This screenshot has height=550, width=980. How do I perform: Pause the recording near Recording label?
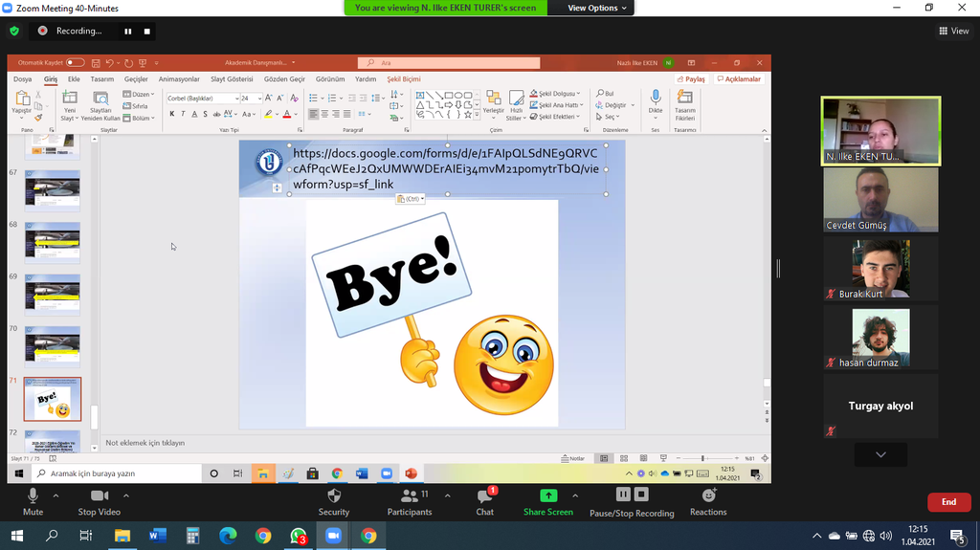click(127, 32)
